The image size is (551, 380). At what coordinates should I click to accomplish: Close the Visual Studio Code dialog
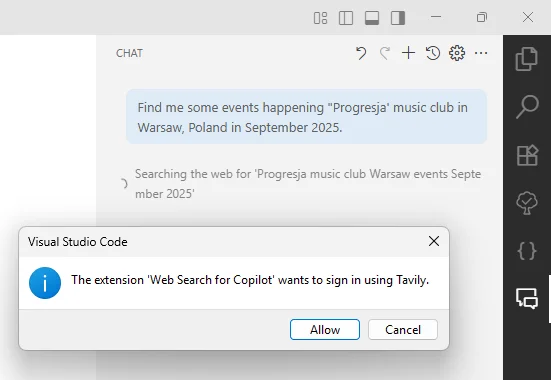(x=434, y=241)
